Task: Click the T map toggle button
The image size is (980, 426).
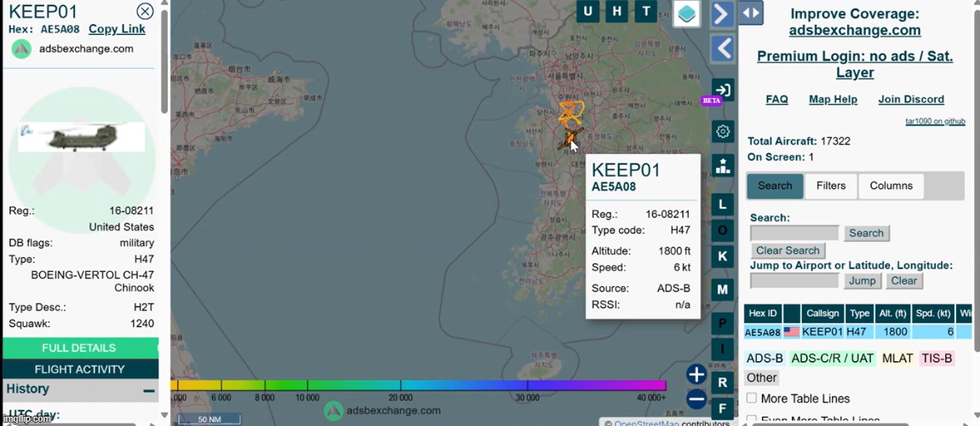Action: coord(646,11)
